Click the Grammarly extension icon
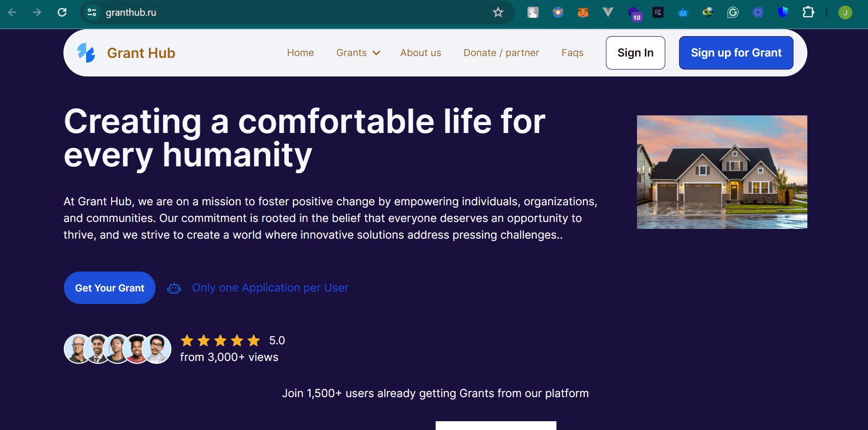This screenshot has height=430, width=868. tap(733, 13)
